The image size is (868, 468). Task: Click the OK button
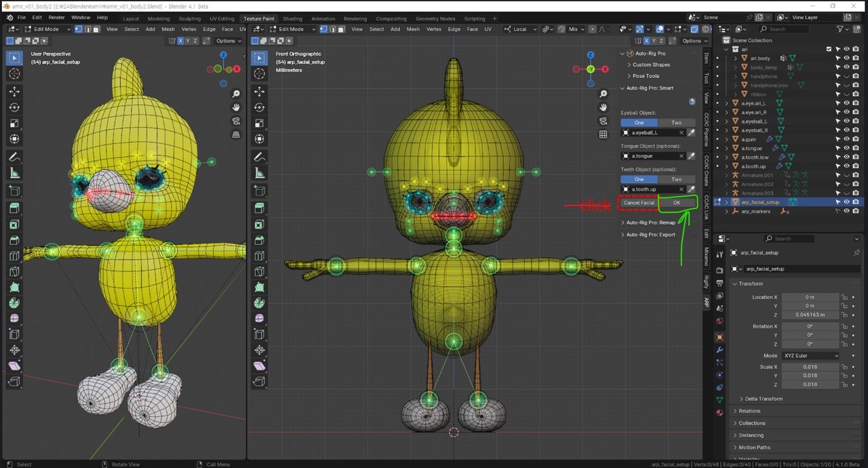click(x=676, y=203)
